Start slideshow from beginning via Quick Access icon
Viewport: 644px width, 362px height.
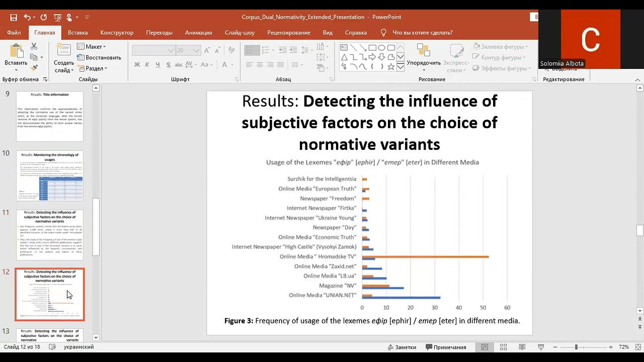pyautogui.click(x=57, y=17)
